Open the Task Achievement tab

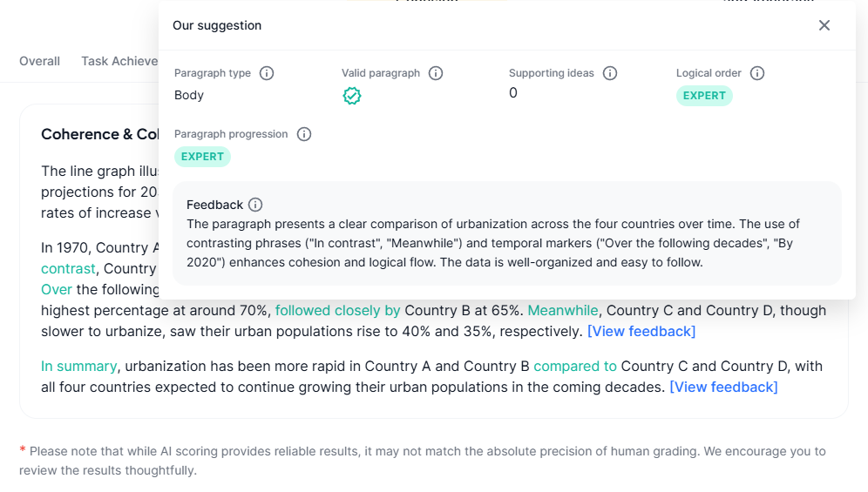[119, 61]
